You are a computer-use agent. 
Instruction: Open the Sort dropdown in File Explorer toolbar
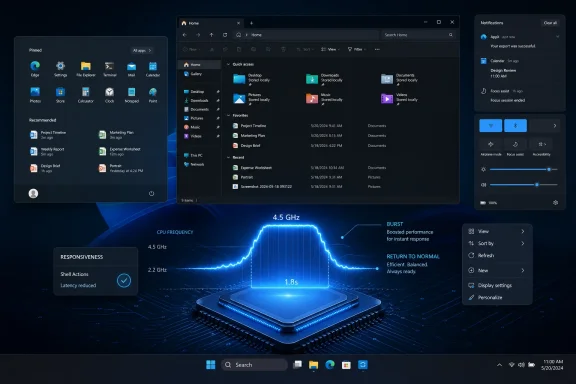click(x=305, y=49)
